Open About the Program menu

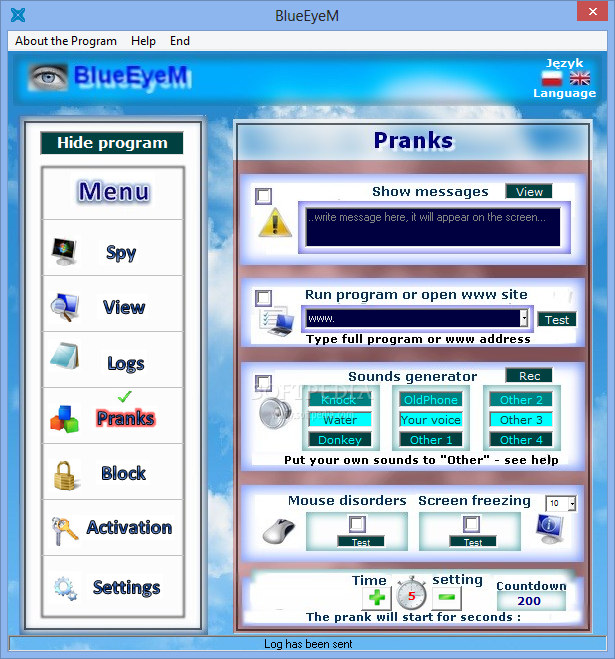(66, 41)
